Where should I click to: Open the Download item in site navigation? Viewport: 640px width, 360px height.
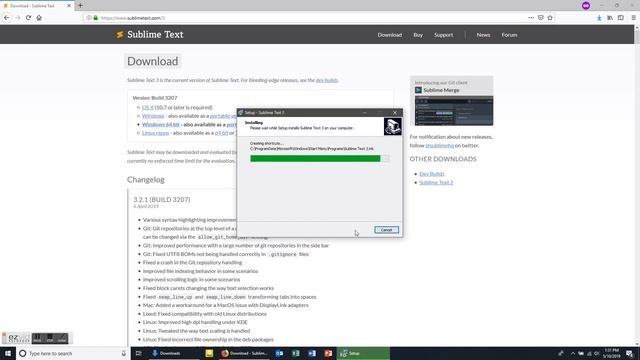pos(389,35)
